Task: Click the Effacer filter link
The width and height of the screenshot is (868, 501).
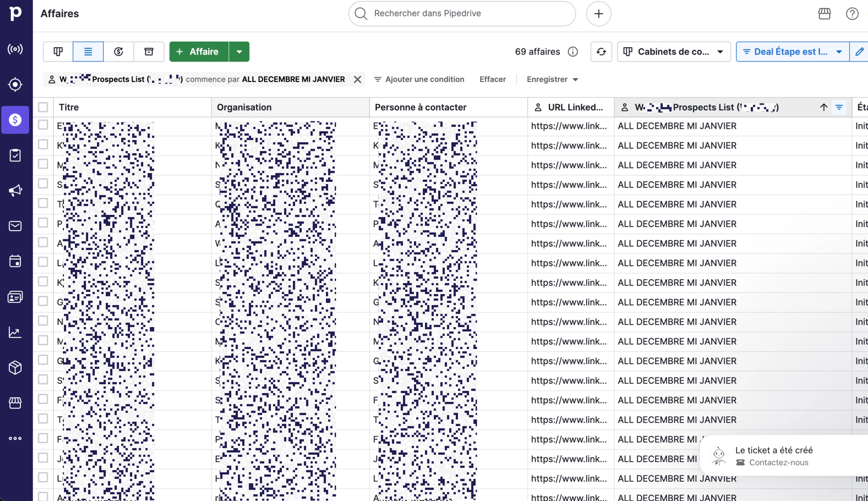Action: (492, 79)
